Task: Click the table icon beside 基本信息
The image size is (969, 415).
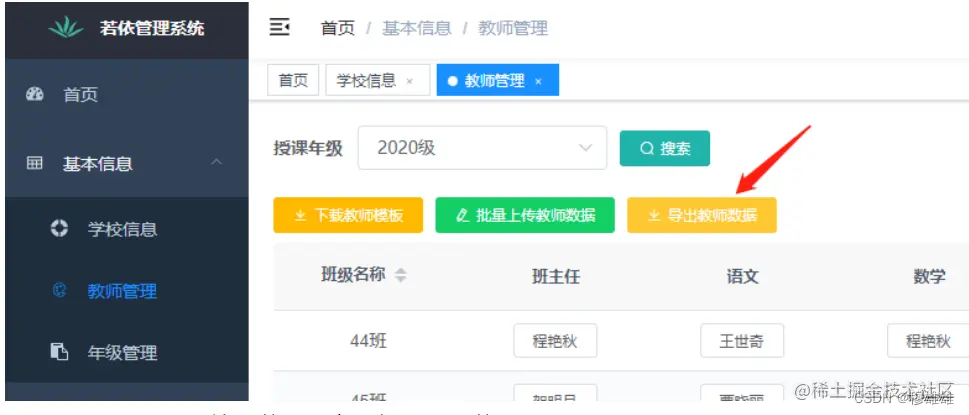Action: click(35, 164)
